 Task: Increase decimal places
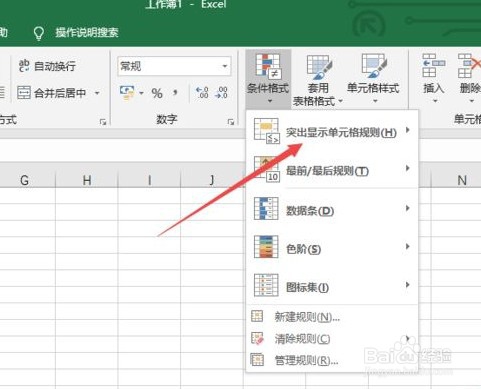(x=202, y=92)
